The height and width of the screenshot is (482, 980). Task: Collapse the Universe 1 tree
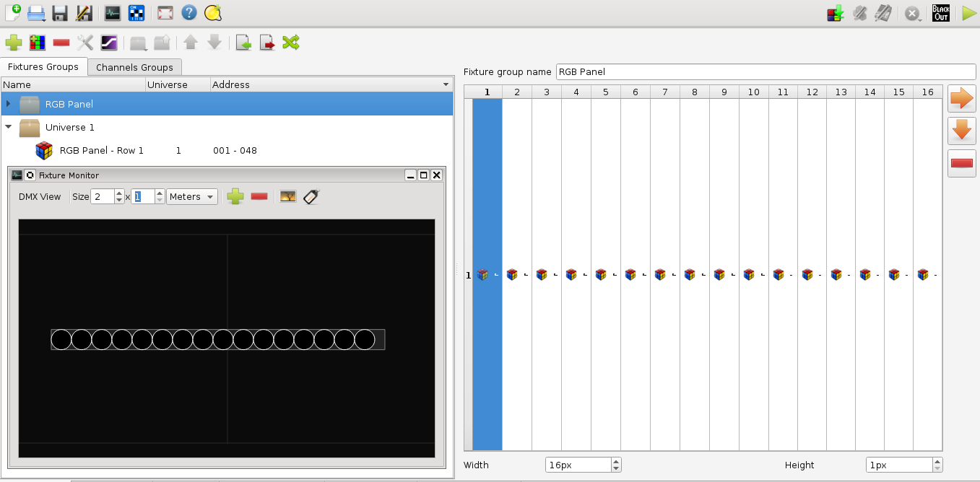(8, 127)
